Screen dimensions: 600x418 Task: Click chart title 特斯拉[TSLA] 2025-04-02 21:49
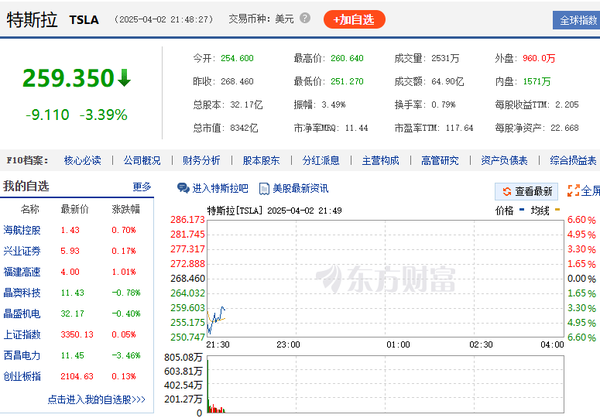click(274, 211)
